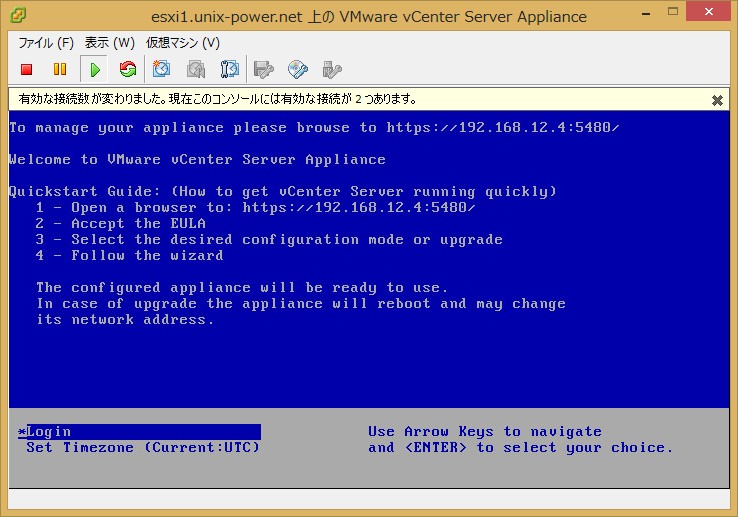738x517 pixels.
Task: Click the vSphere console window title icon
Action: click(x=18, y=16)
